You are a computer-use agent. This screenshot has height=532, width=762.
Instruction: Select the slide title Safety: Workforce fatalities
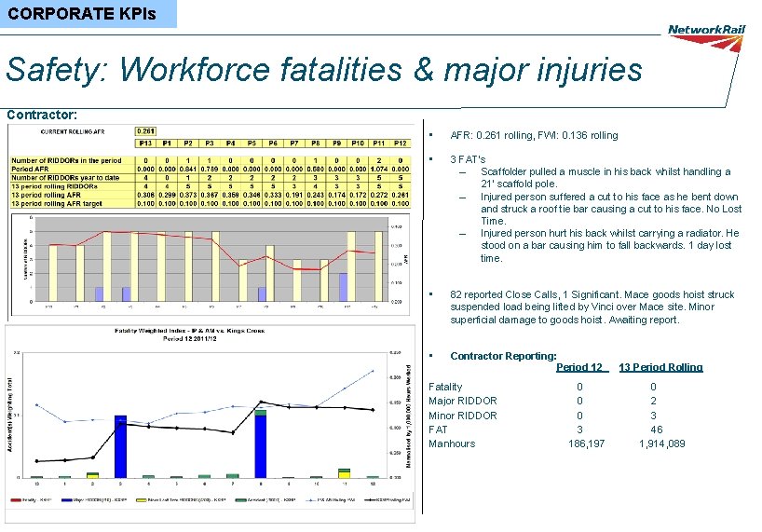pos(323,69)
